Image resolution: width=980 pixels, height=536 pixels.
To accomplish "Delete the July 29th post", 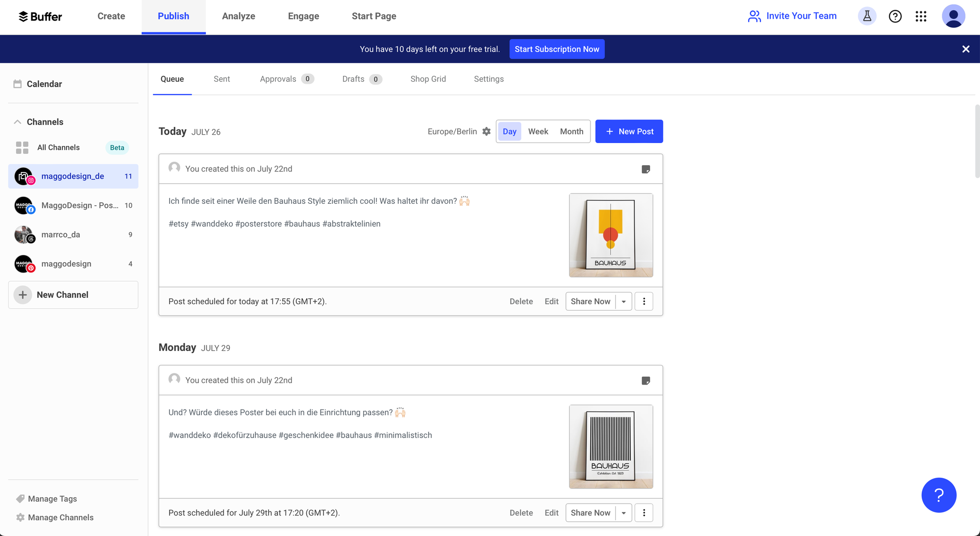I will point(521,512).
